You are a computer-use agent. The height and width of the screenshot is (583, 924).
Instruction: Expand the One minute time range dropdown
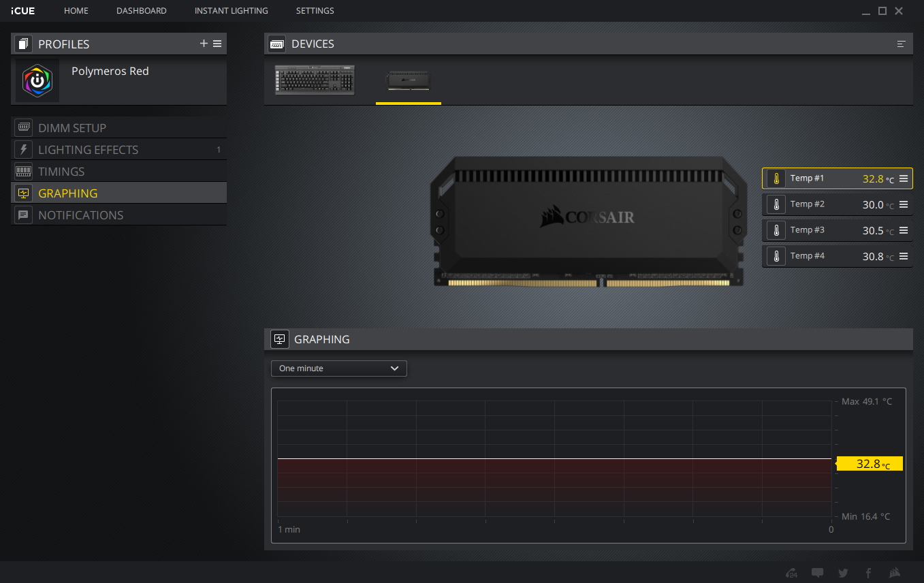(339, 368)
